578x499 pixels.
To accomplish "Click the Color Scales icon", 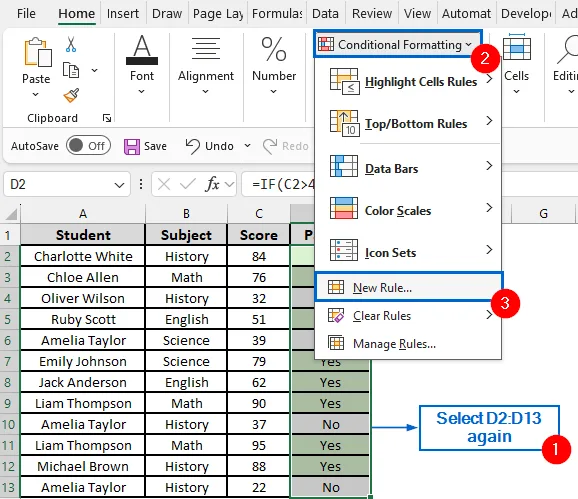I will [x=344, y=208].
